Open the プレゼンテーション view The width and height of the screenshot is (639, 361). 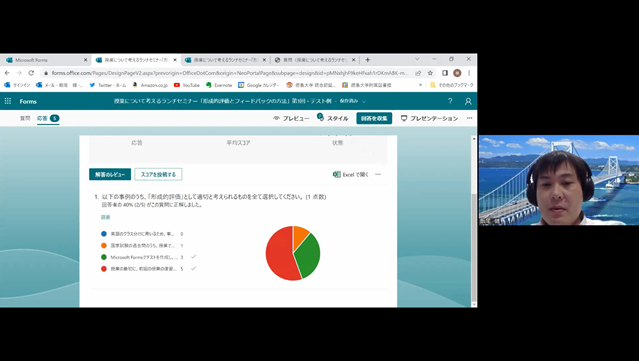(x=429, y=118)
